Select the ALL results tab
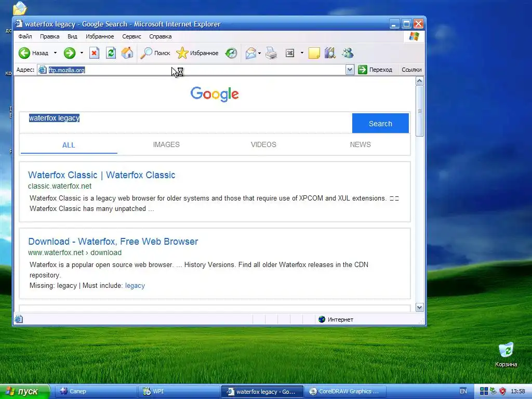532x399 pixels. click(x=69, y=145)
